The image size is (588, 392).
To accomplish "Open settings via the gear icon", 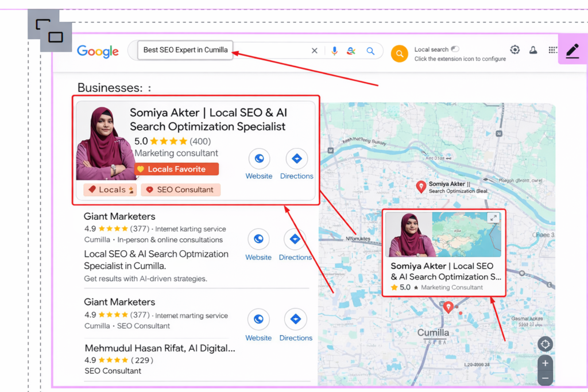I will pyautogui.click(x=515, y=50).
